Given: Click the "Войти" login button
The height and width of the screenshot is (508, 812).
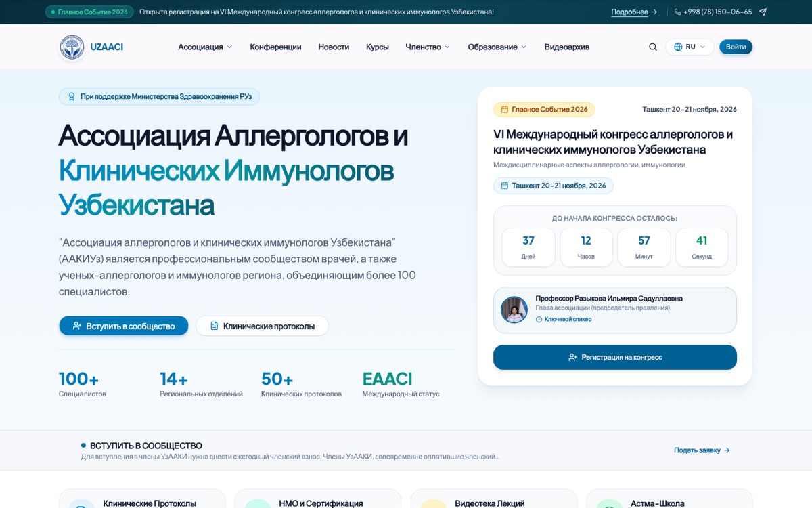Looking at the screenshot, I should (736, 47).
